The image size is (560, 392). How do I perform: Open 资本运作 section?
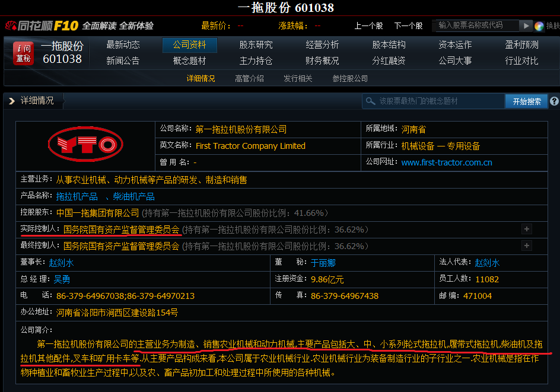(455, 44)
